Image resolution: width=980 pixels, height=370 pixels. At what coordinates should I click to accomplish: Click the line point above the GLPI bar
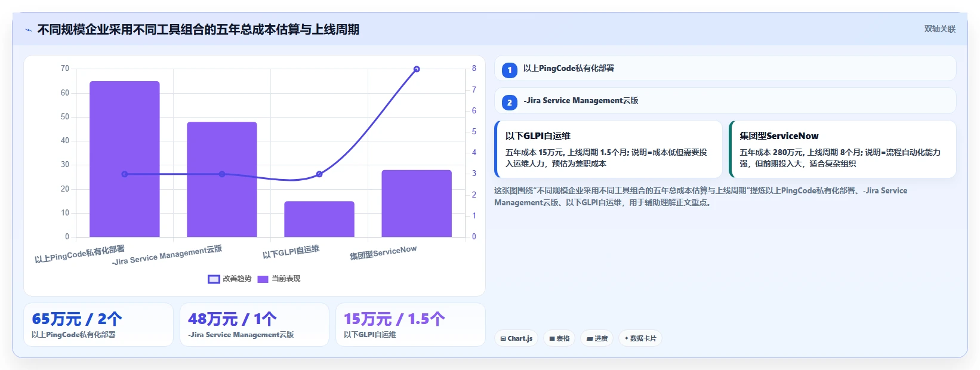(x=319, y=174)
